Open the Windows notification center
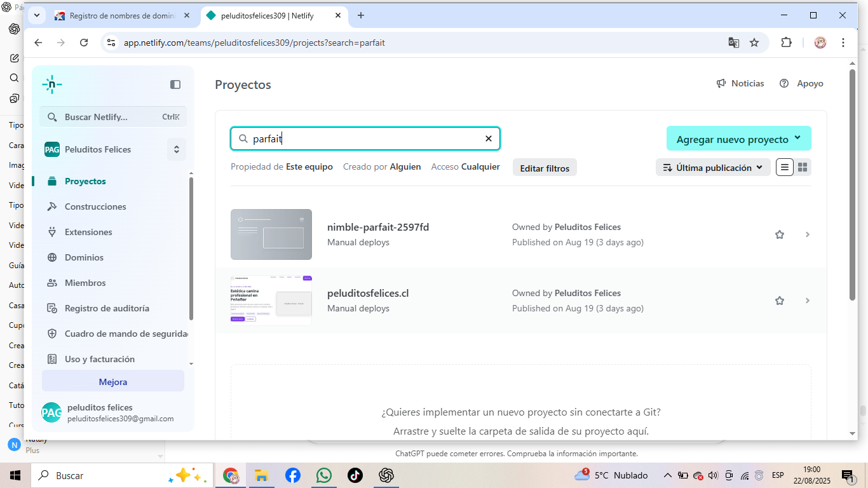Image resolution: width=868 pixels, height=488 pixels. click(x=847, y=475)
